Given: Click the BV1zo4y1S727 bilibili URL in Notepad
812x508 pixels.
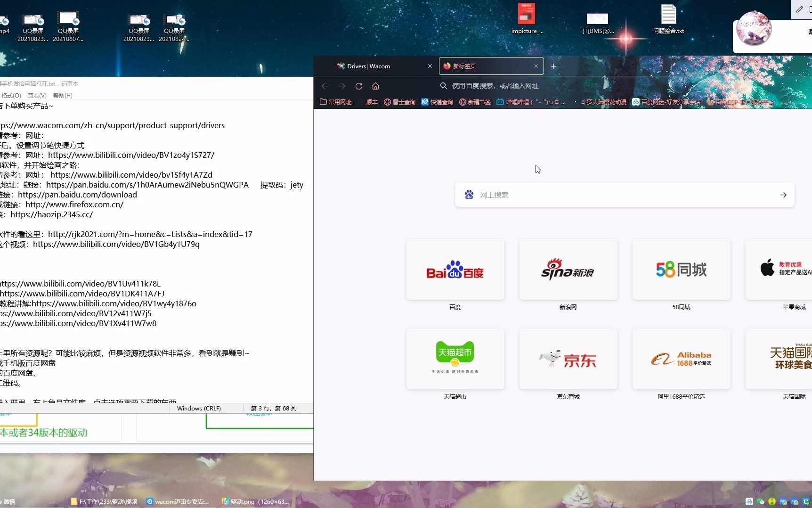Looking at the screenshot, I should coord(131,155).
